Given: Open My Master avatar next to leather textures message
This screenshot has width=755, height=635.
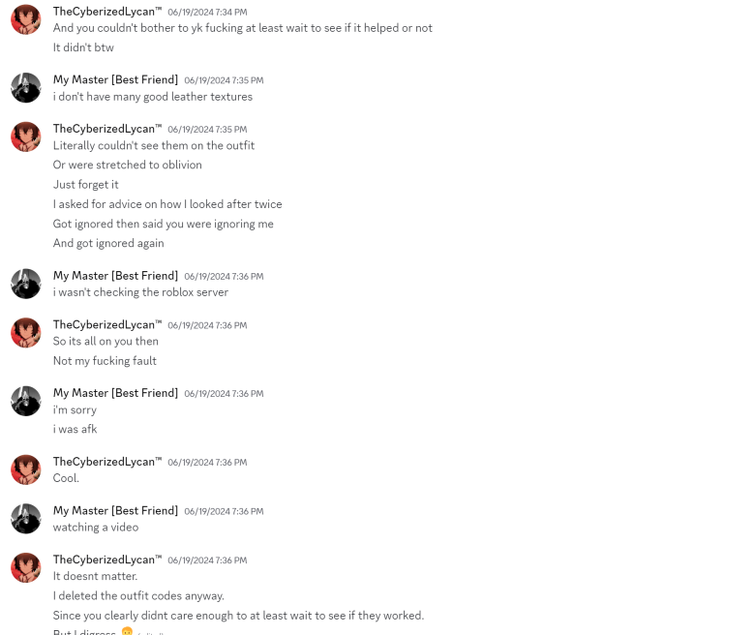Looking at the screenshot, I should tap(26, 88).
